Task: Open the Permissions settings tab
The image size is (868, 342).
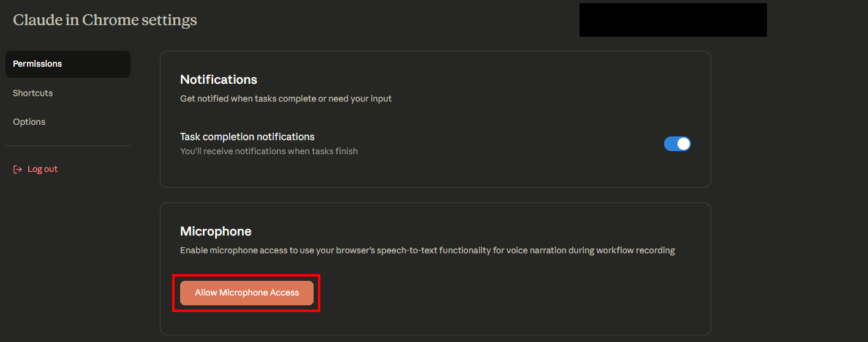Action: click(68, 64)
